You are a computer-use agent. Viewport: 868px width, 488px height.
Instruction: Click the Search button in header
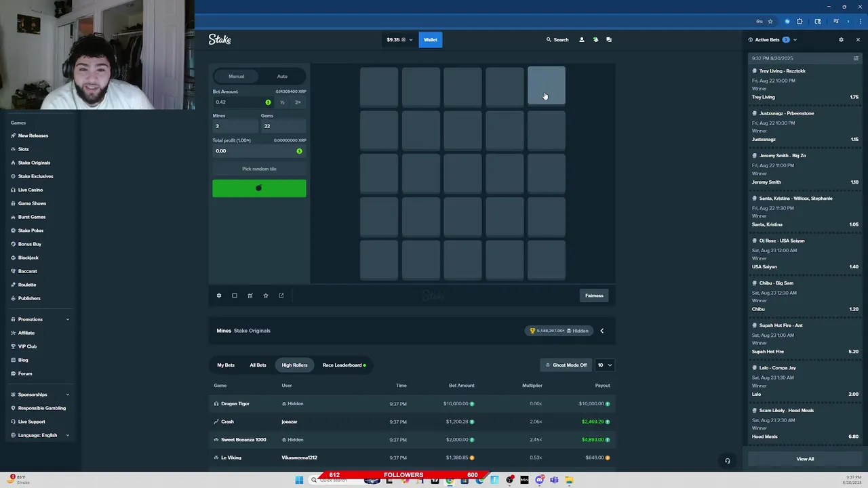click(x=557, y=40)
